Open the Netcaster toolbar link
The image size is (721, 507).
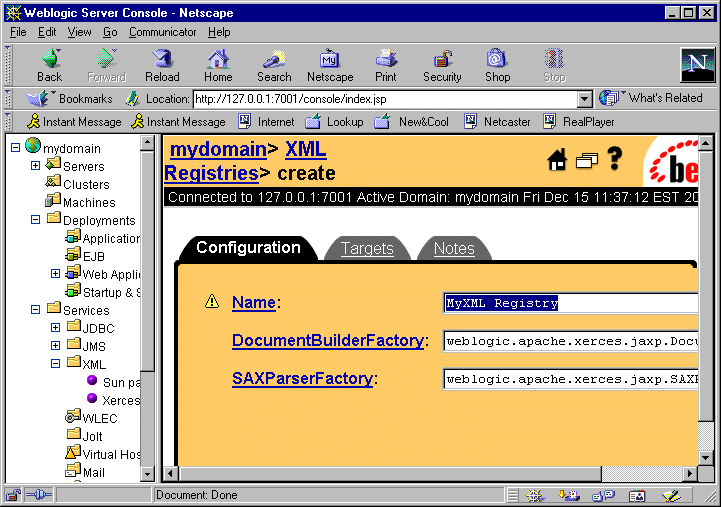pyautogui.click(x=497, y=122)
